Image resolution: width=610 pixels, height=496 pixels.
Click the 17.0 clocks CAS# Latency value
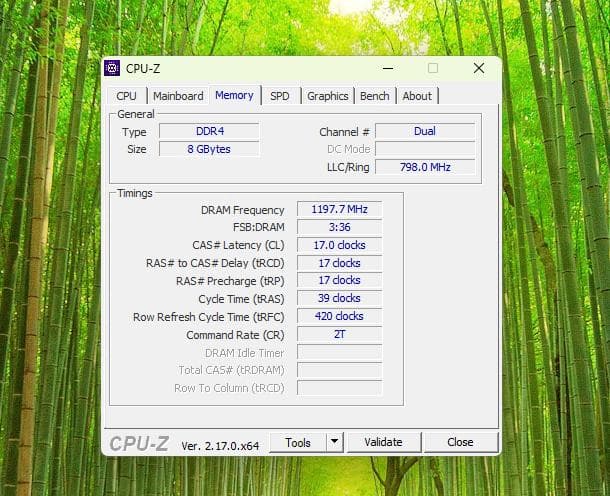[x=340, y=245]
